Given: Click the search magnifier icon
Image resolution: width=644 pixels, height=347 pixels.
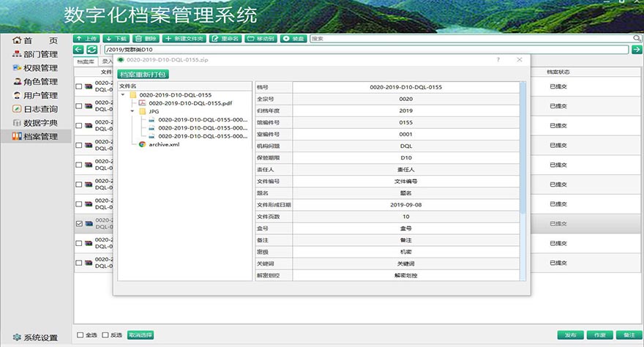Looking at the screenshot, I should click(637, 38).
